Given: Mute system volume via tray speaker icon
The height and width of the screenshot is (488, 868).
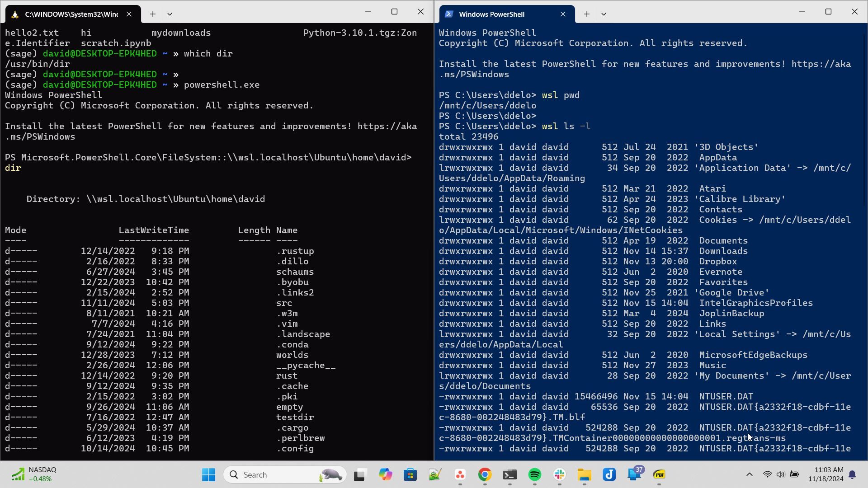Looking at the screenshot, I should (781, 474).
